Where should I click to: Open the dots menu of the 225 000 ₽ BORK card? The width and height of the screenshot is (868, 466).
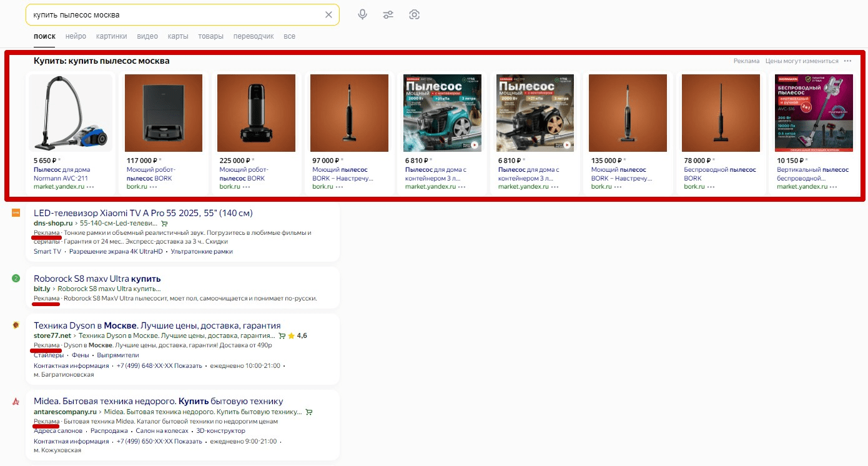pos(246,187)
